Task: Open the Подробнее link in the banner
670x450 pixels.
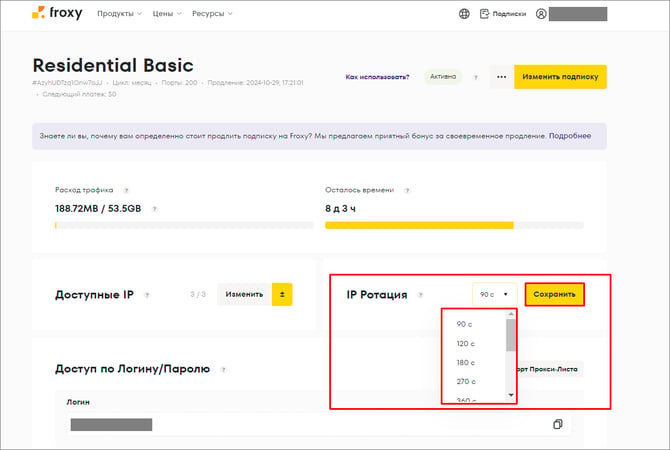Action: [x=570, y=136]
